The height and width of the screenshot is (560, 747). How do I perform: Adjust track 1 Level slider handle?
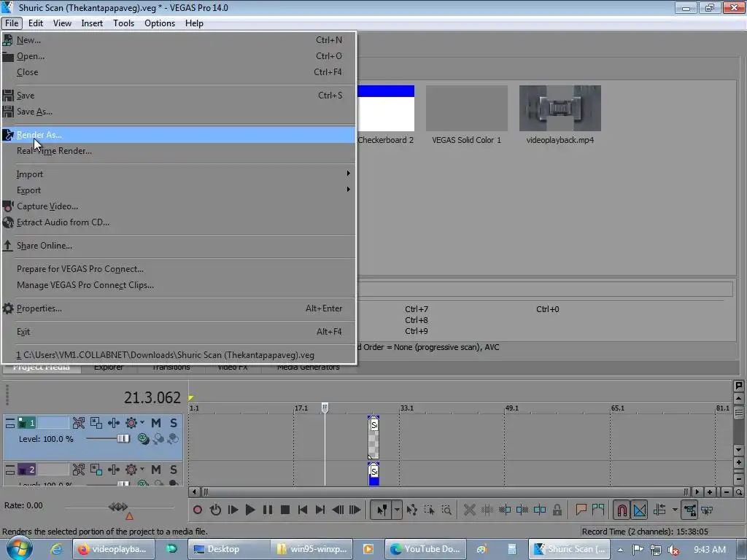[123, 438]
